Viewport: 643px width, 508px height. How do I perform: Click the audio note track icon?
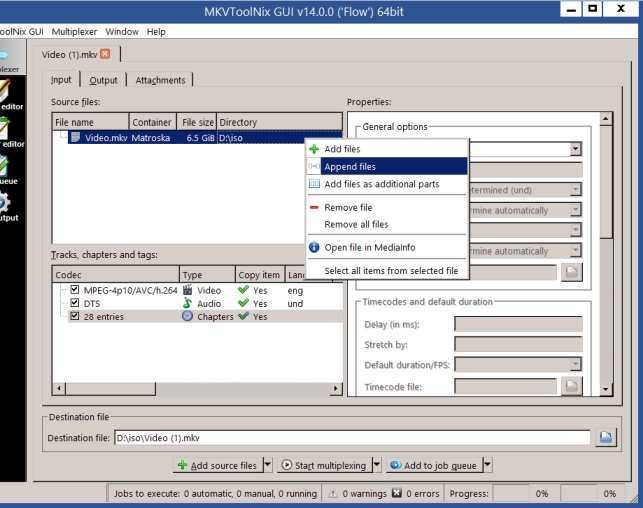[187, 303]
